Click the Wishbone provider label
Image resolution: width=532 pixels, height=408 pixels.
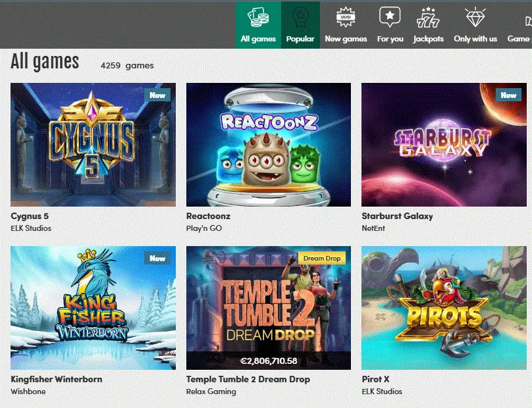28,392
